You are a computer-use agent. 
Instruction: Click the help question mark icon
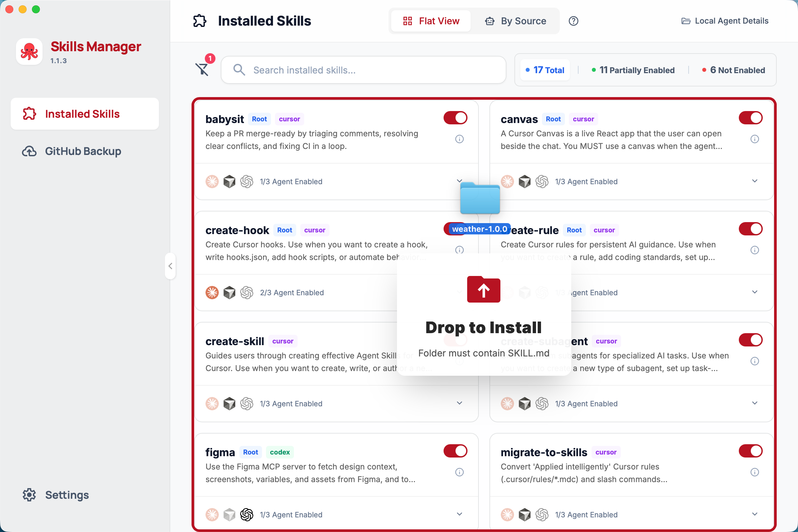pyautogui.click(x=573, y=21)
